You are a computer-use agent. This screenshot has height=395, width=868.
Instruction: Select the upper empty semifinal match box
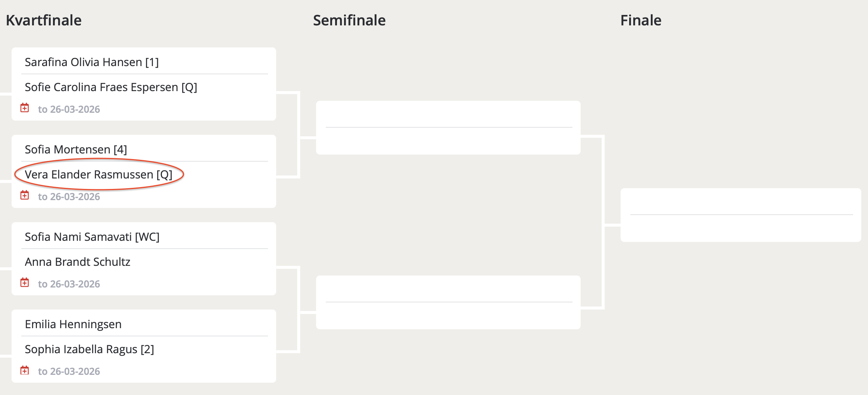coord(448,128)
